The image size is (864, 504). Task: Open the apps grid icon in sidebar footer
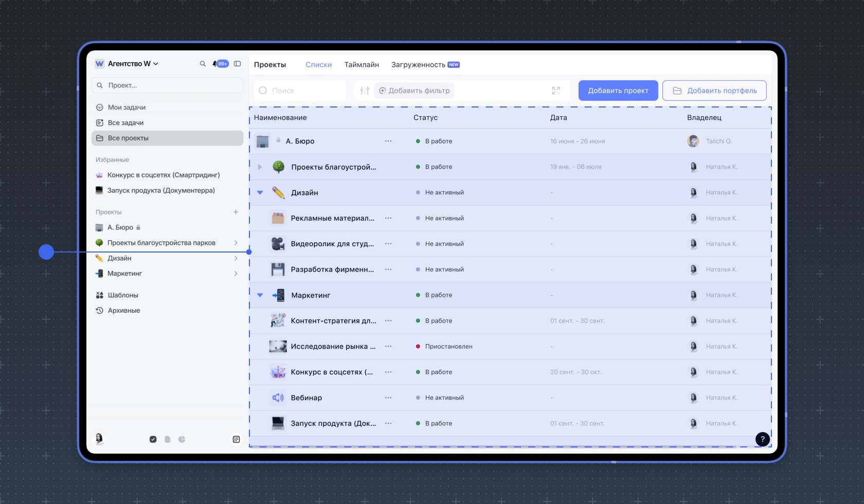(x=236, y=439)
